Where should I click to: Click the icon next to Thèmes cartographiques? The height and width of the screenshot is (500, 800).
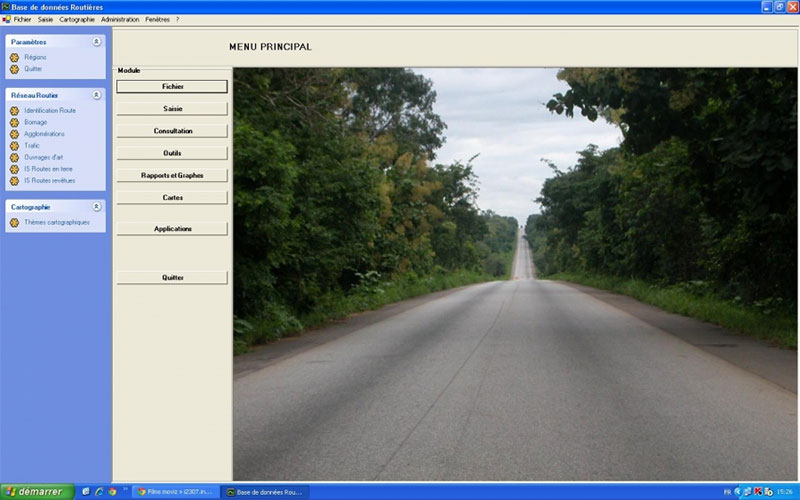tap(14, 222)
